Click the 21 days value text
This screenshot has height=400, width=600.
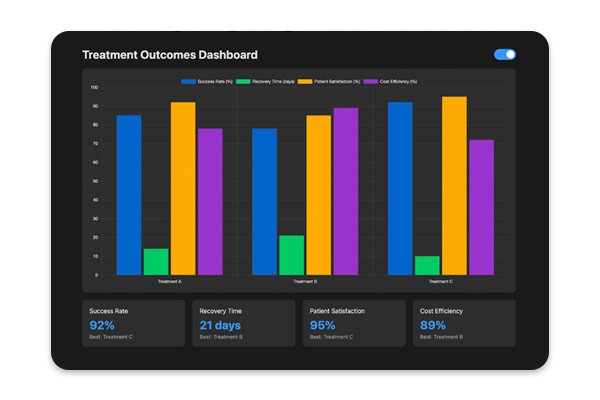tap(220, 325)
